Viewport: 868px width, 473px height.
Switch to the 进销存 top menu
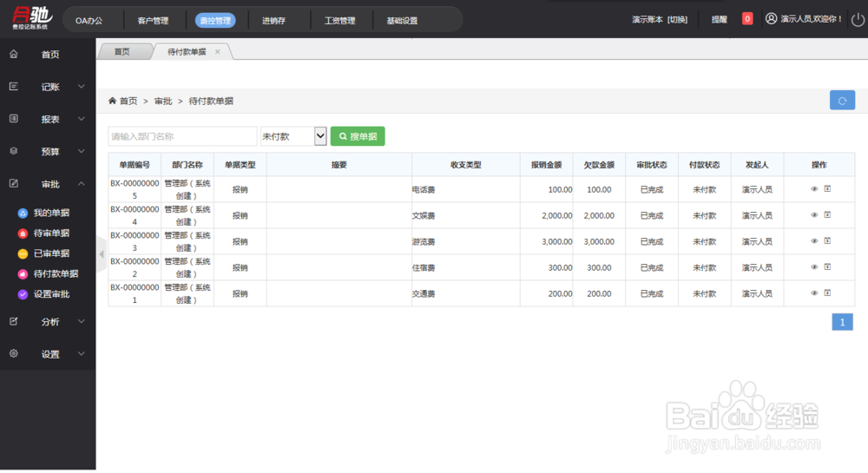(273, 21)
